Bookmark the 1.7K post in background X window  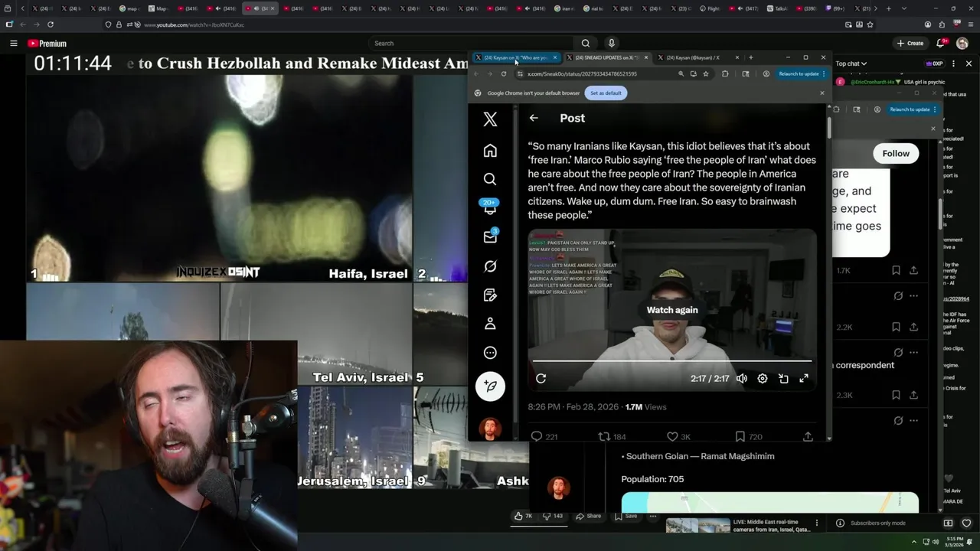coord(896,270)
